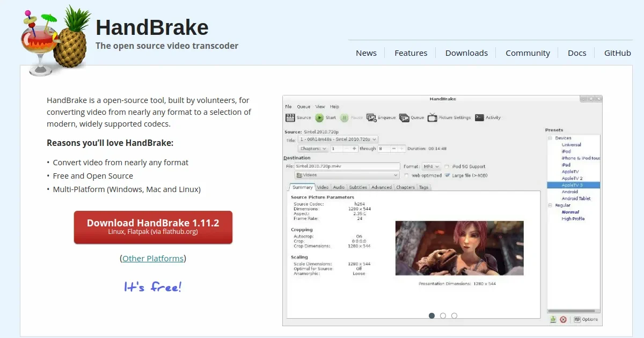Open the Chapters range type dropdown
The width and height of the screenshot is (644, 338).
coord(313,149)
